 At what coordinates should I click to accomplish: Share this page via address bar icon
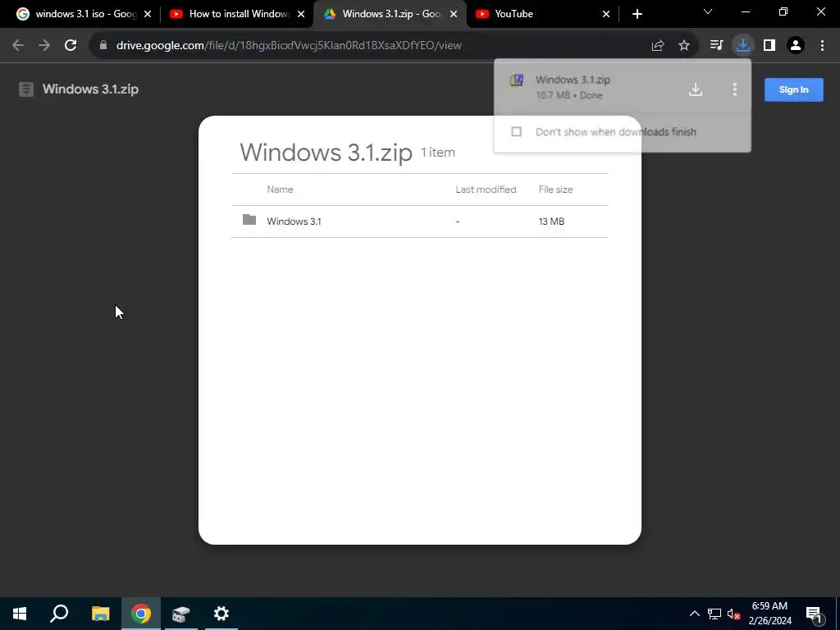(658, 46)
